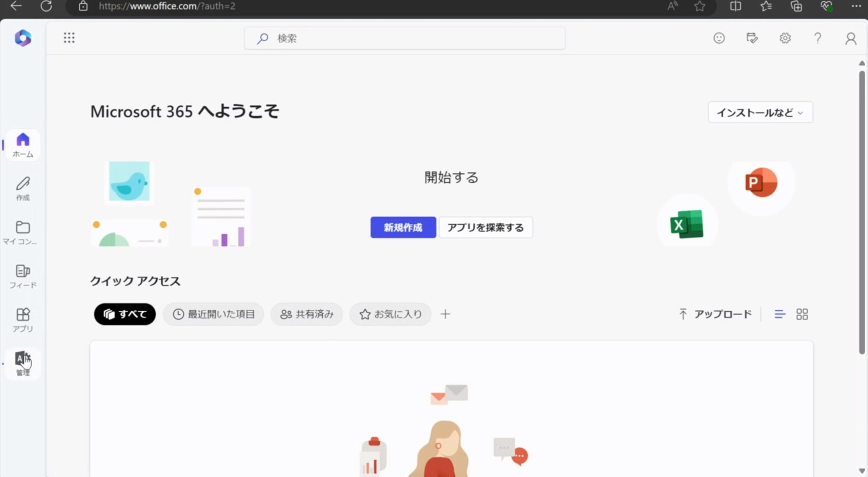
Task: Select the すべて filter tab
Action: (x=125, y=314)
